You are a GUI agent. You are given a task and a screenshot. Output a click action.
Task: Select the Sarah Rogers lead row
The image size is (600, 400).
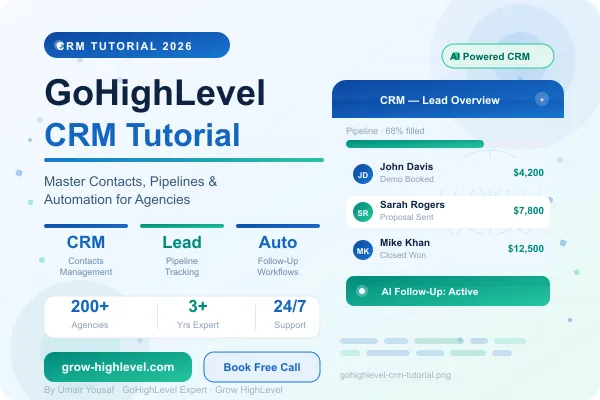point(448,212)
